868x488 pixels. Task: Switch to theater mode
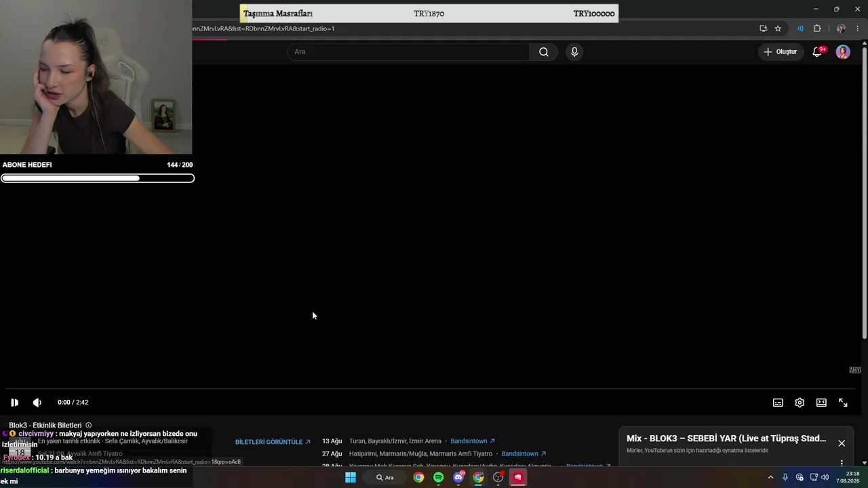[x=821, y=403]
